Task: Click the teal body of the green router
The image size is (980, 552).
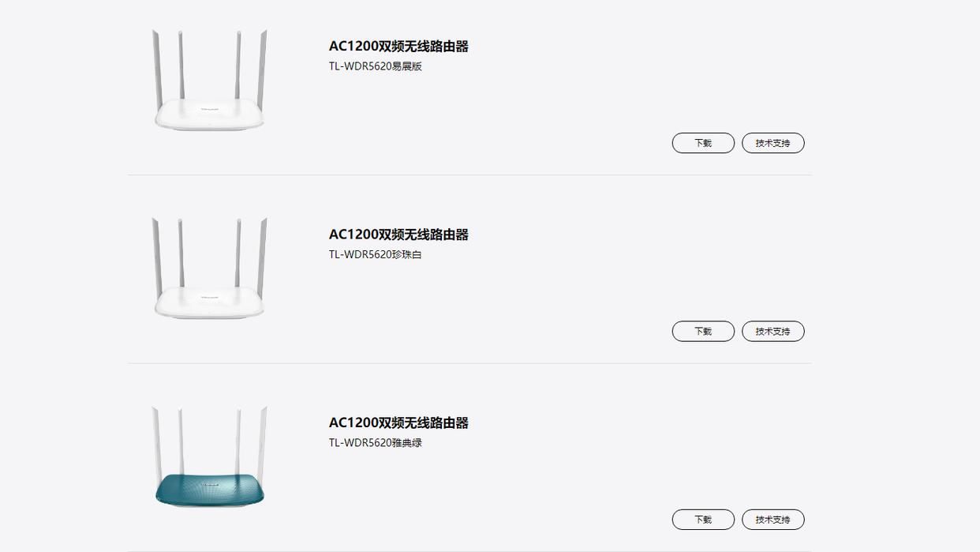Action: (210, 490)
